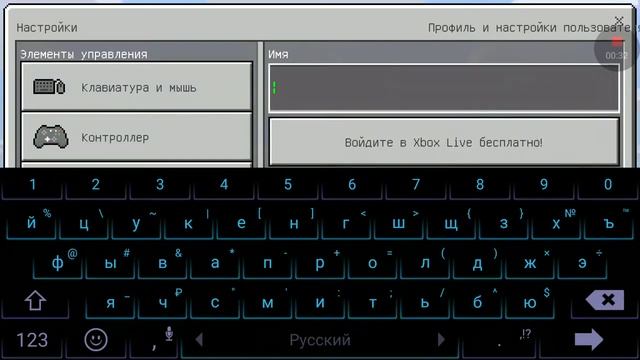The image size is (640, 360).
Task: Tap the б letter key
Action: pyautogui.click(x=477, y=302)
